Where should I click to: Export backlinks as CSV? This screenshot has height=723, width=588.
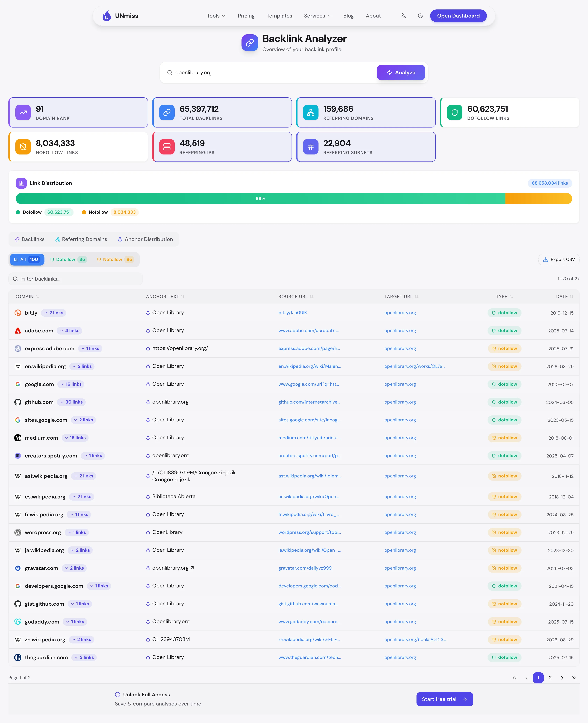click(559, 260)
